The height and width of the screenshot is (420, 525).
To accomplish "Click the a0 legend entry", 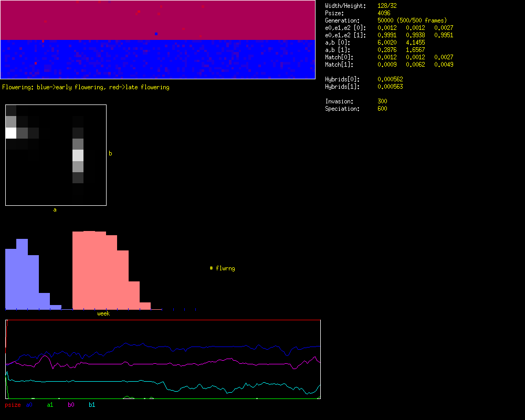I will tap(29, 405).
